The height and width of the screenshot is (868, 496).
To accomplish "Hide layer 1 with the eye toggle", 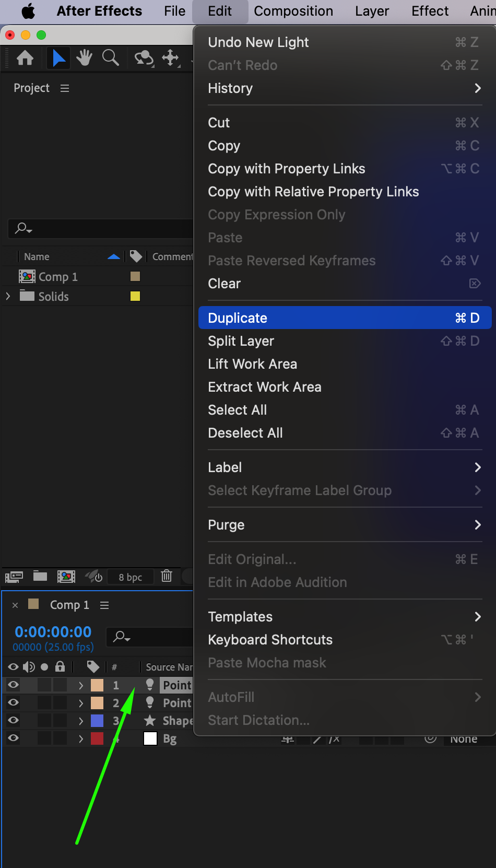I will 14,685.
